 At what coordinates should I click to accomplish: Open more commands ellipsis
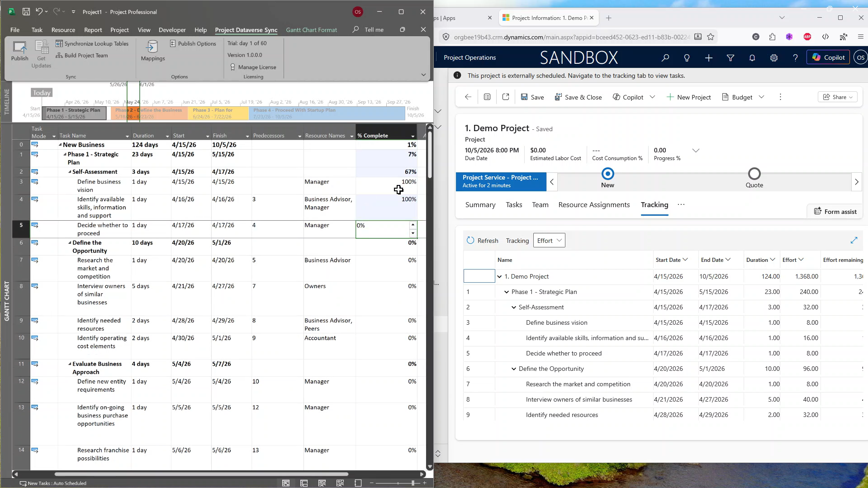(780, 97)
